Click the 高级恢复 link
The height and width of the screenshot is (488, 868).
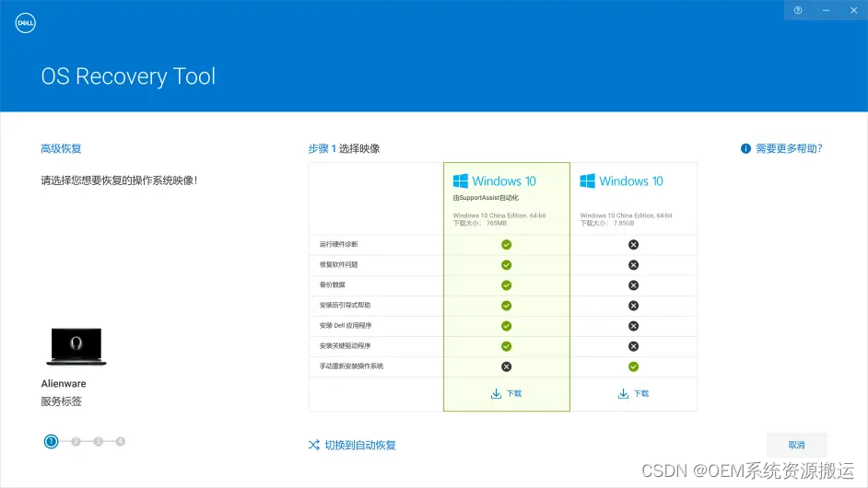[x=61, y=148]
